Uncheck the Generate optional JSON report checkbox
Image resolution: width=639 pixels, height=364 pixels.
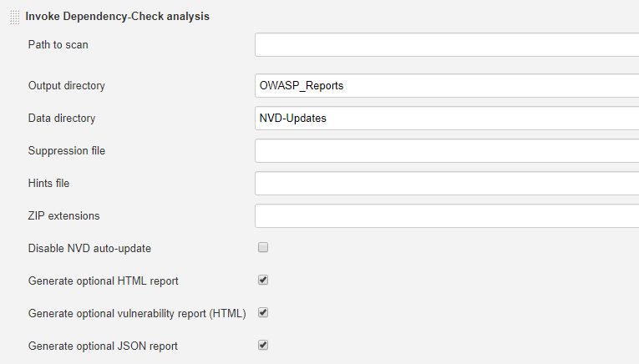pyautogui.click(x=263, y=346)
